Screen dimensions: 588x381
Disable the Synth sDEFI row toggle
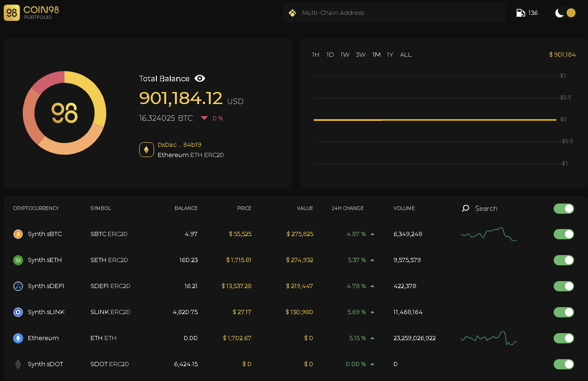click(x=564, y=286)
